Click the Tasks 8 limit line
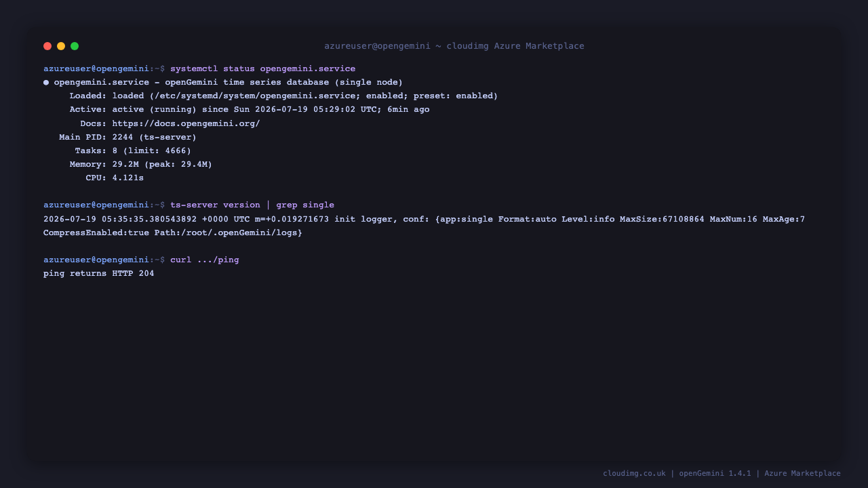Viewport: 868px width, 488px height. [x=133, y=150]
